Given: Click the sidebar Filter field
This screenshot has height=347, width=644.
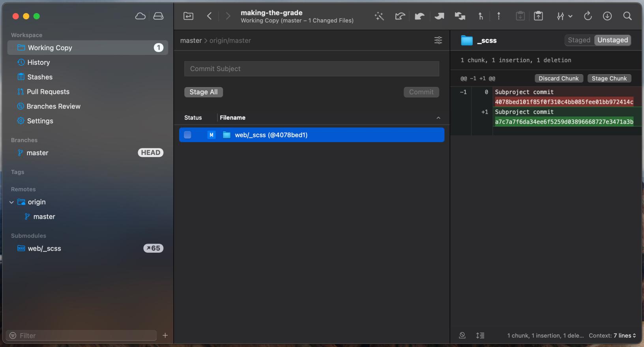Looking at the screenshot, I should coord(82,336).
